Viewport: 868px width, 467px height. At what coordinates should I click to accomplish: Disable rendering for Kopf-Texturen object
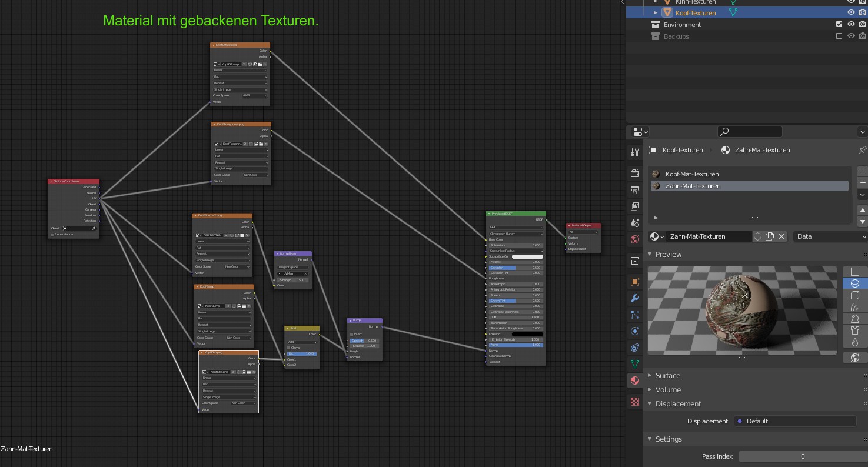(x=862, y=12)
